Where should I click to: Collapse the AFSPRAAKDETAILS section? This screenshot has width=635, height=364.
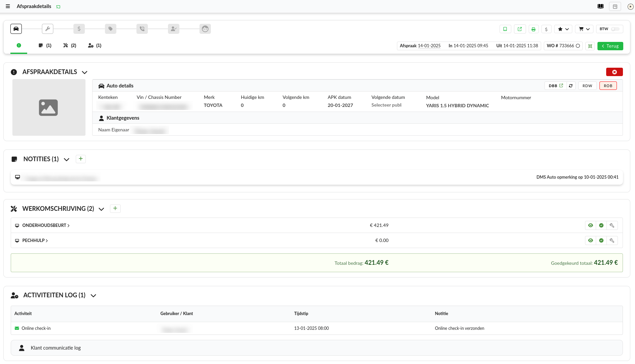click(84, 72)
